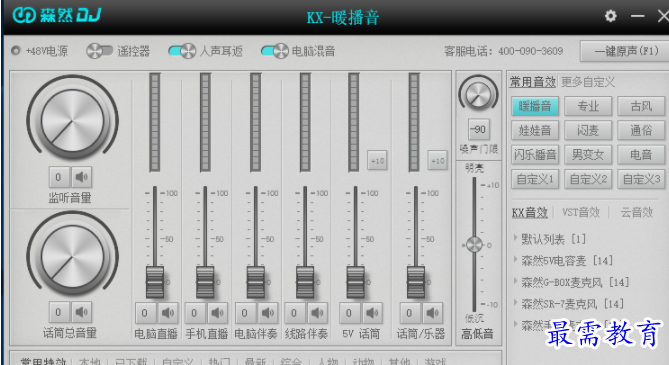Toggle +10 boost for 5V 话筒
The image size is (669, 365).
point(378,161)
